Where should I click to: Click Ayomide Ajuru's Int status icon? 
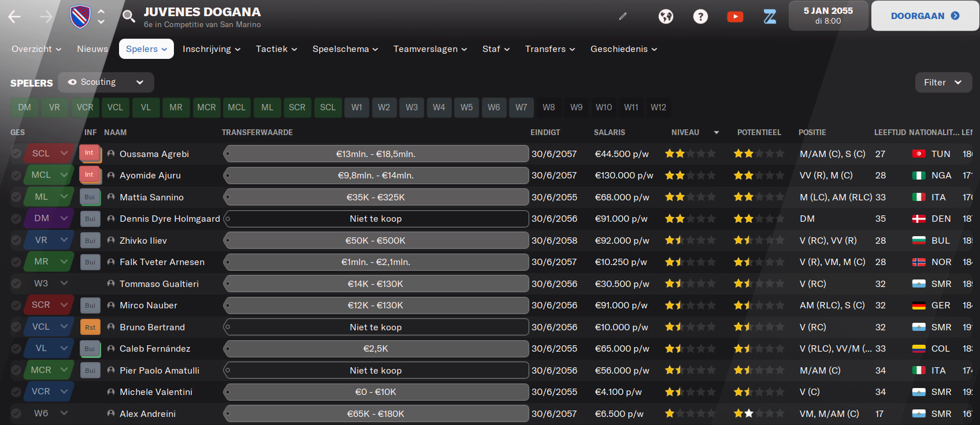90,175
